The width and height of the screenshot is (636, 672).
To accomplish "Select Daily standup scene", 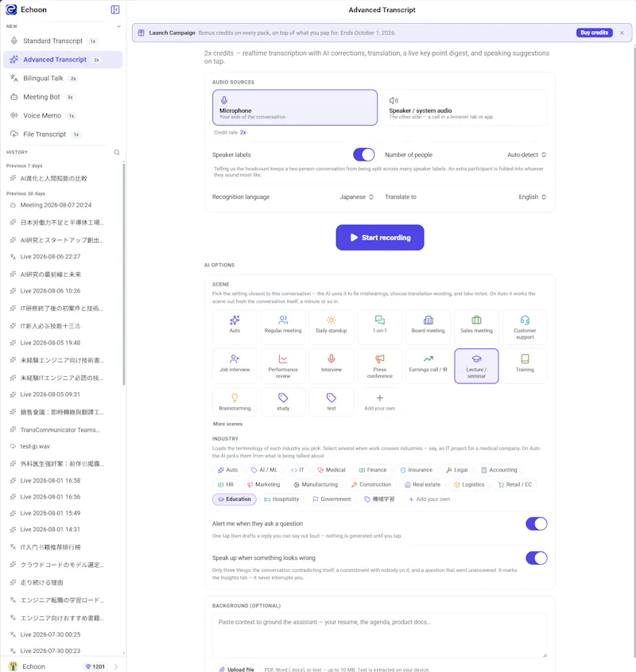I will click(x=332, y=327).
